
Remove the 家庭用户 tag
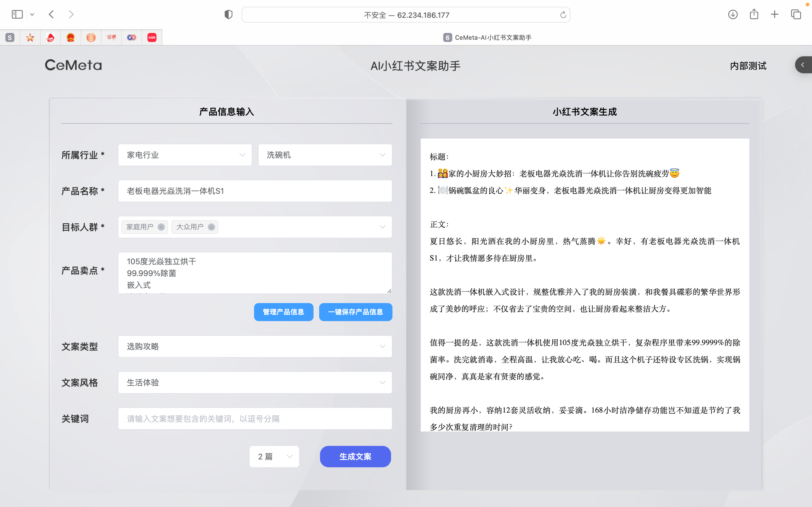[161, 227]
